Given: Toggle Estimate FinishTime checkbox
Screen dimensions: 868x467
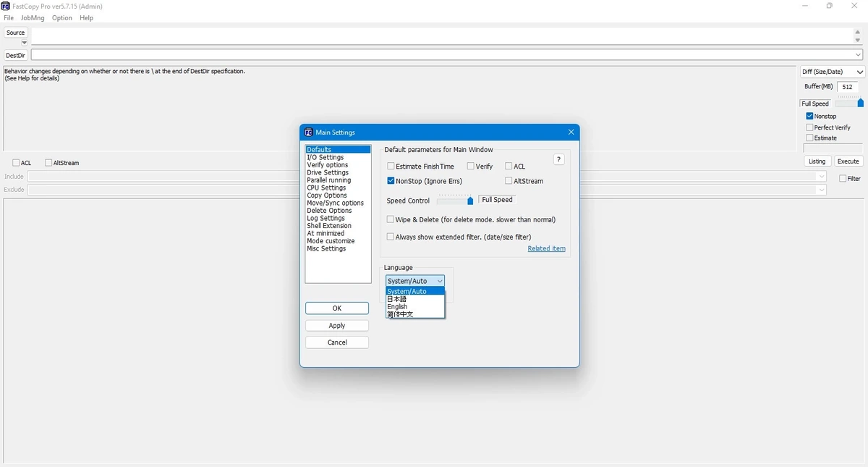Looking at the screenshot, I should 391,167.
